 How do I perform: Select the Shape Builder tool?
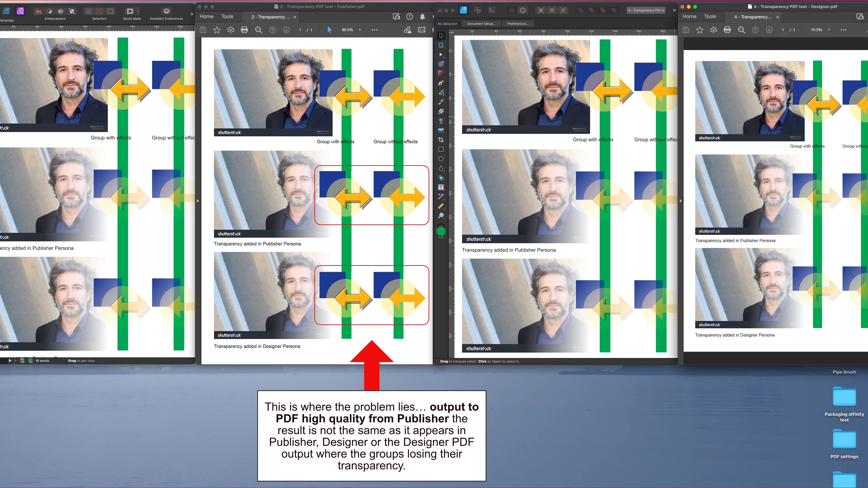tap(441, 178)
